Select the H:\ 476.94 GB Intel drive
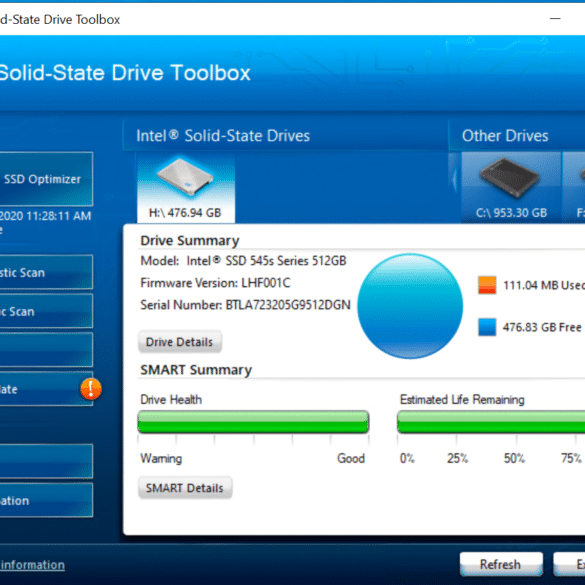585x585 pixels. point(186,188)
